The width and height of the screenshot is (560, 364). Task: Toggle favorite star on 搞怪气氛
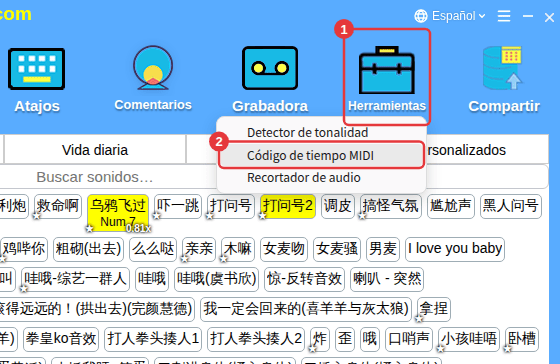point(362,216)
